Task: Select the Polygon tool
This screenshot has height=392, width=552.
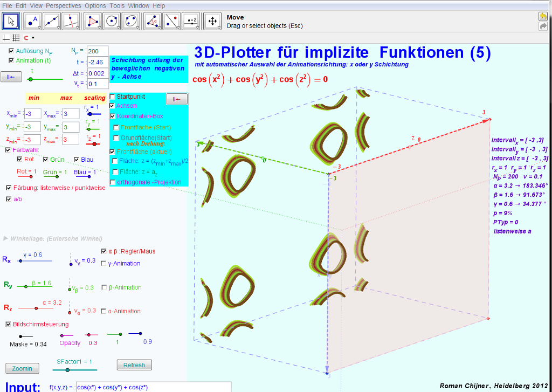Action: click(94, 21)
